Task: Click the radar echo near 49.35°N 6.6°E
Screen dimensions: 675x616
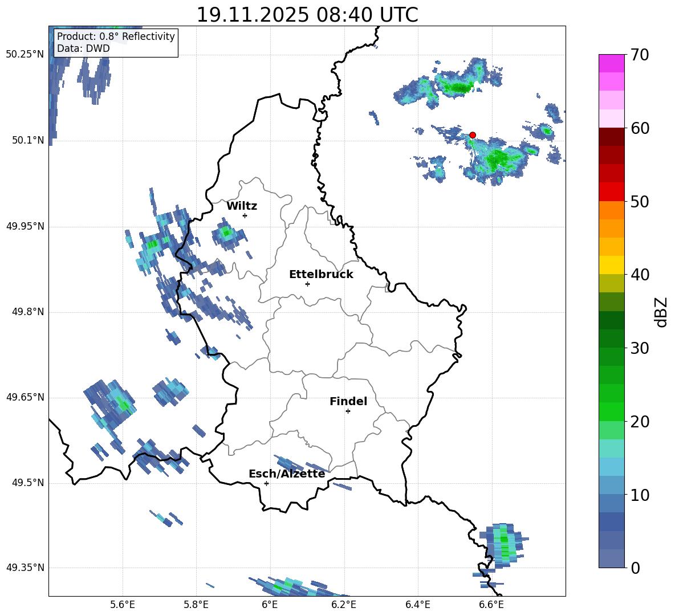Action: [x=503, y=546]
